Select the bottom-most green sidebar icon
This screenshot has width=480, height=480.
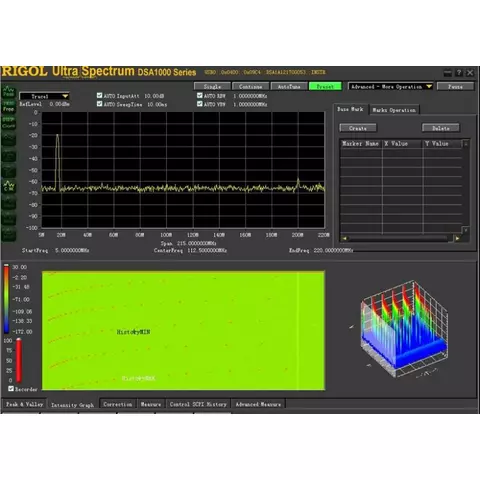[x=9, y=234]
